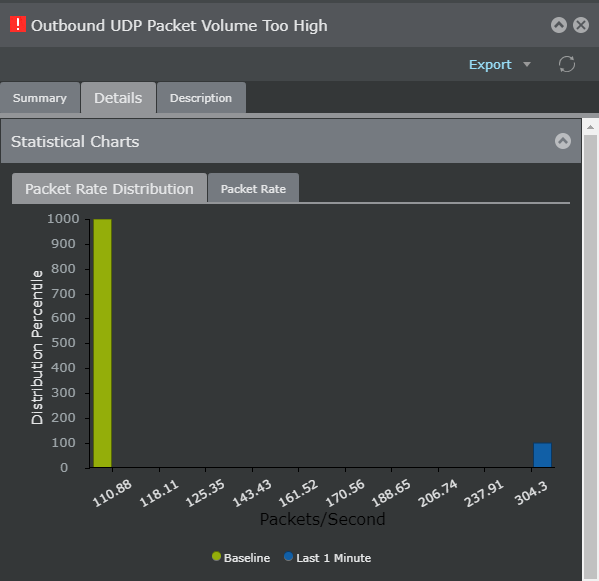
Task: Switch to the Packet Rate chart tab
Action: (253, 189)
